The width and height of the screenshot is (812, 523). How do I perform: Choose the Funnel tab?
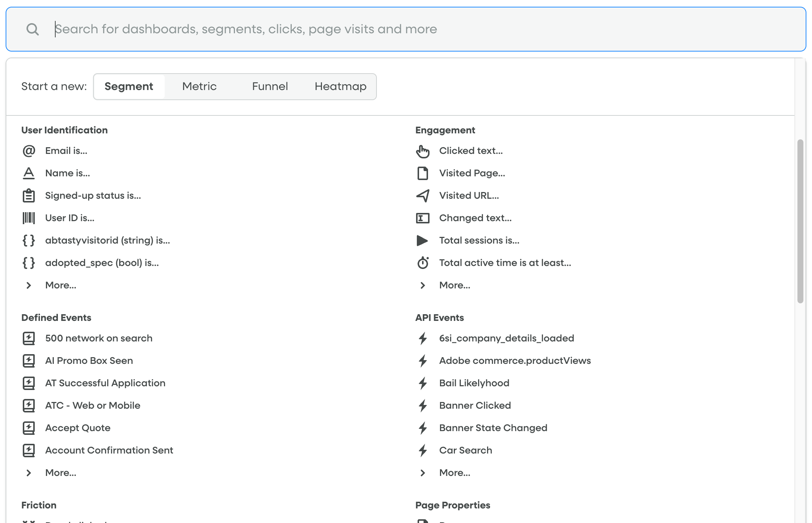[270, 87]
